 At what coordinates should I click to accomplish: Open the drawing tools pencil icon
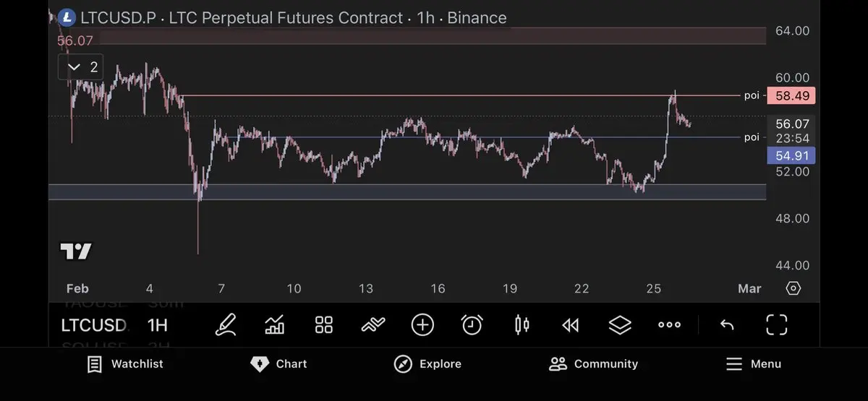tap(226, 325)
